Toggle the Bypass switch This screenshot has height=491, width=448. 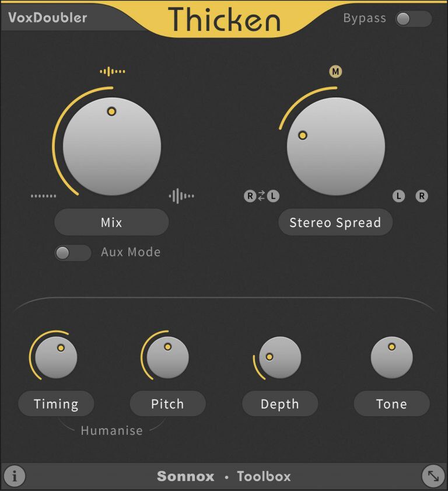click(x=414, y=19)
